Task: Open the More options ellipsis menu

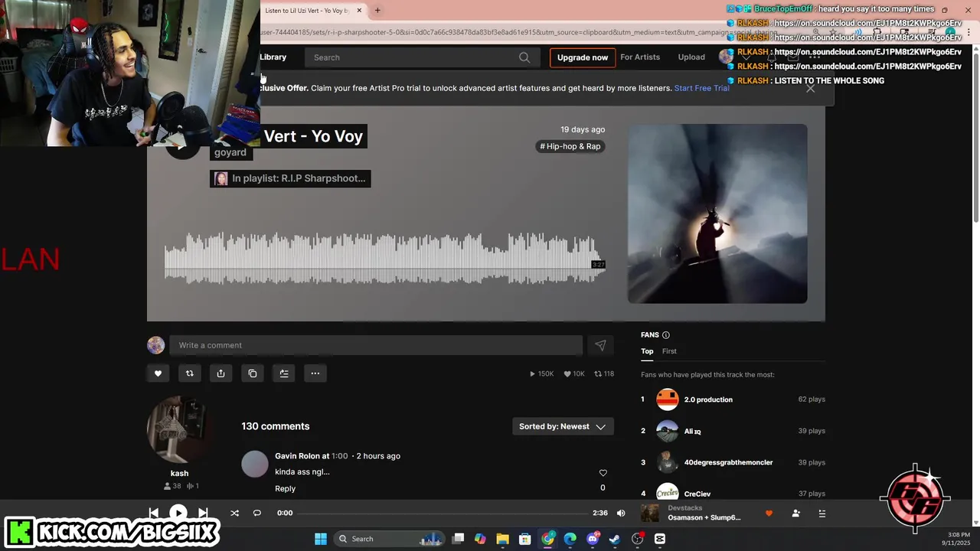Action: pyautogui.click(x=315, y=373)
